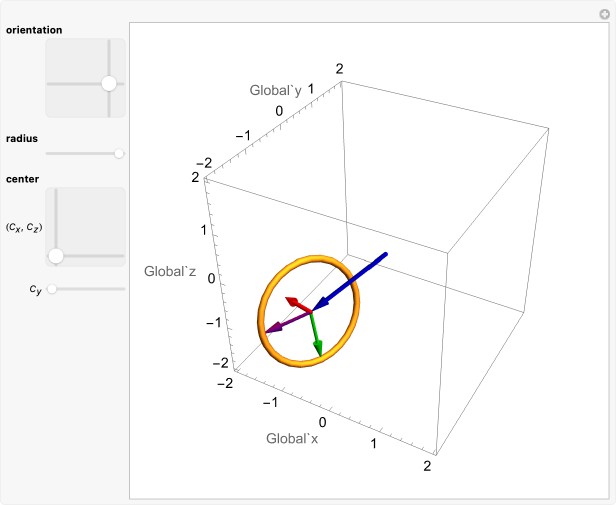Image resolution: width=616 pixels, height=506 pixels.
Task: Click the top-left area of the orientation pad
Action: [x=62, y=56]
